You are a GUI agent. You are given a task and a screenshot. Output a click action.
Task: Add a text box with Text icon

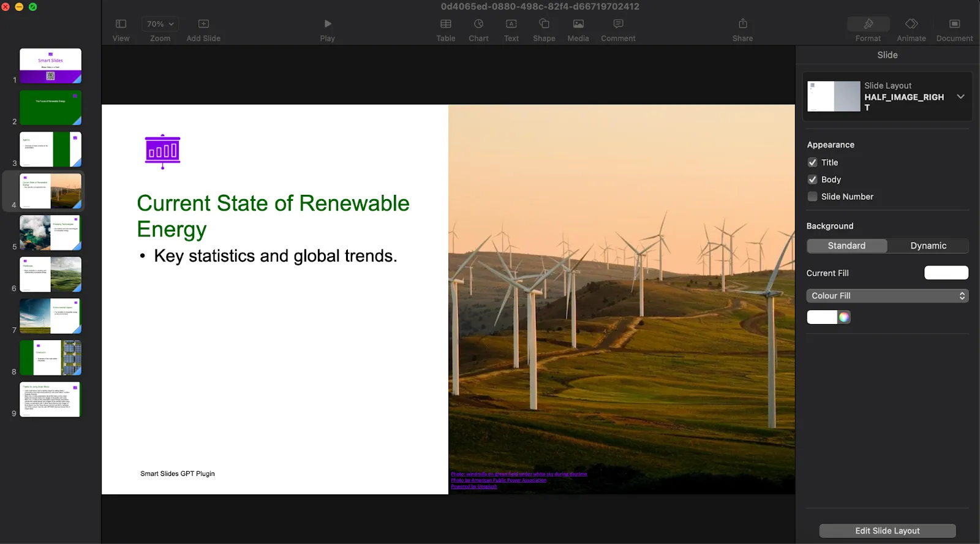[x=511, y=24]
